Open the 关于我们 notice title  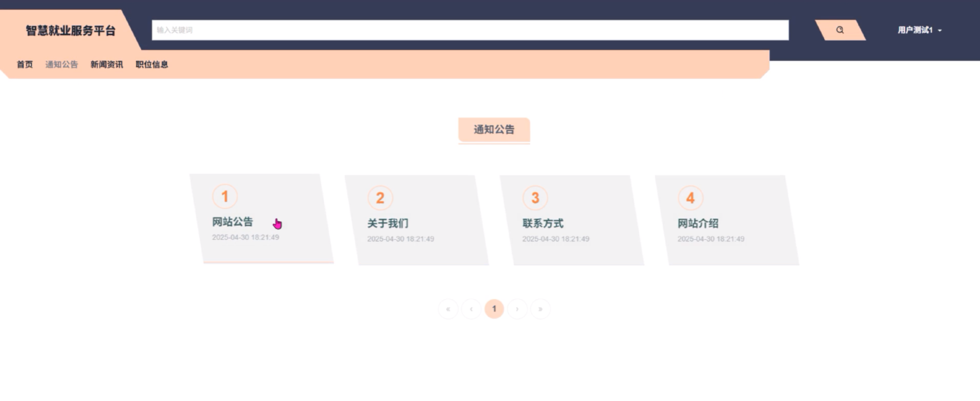click(388, 223)
